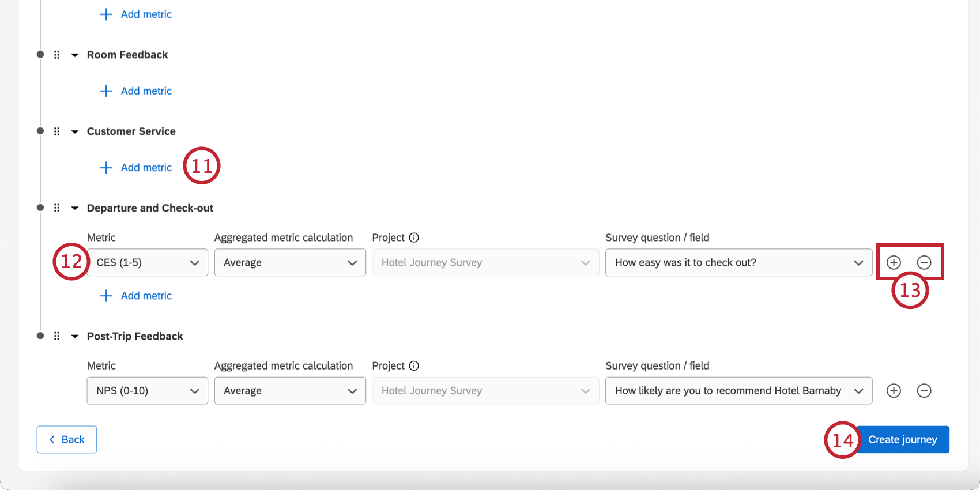
Task: Click drag handle for Post-Trip Feedback
Action: (56, 336)
